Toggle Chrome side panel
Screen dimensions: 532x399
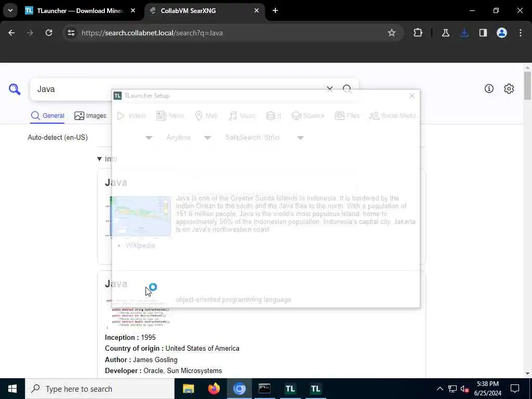coord(483,33)
